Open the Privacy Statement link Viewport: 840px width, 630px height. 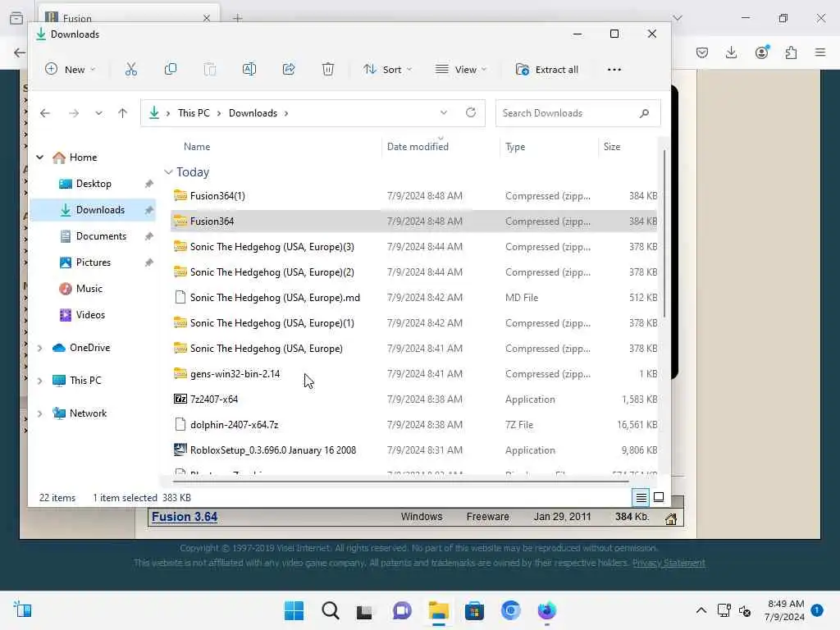point(669,563)
